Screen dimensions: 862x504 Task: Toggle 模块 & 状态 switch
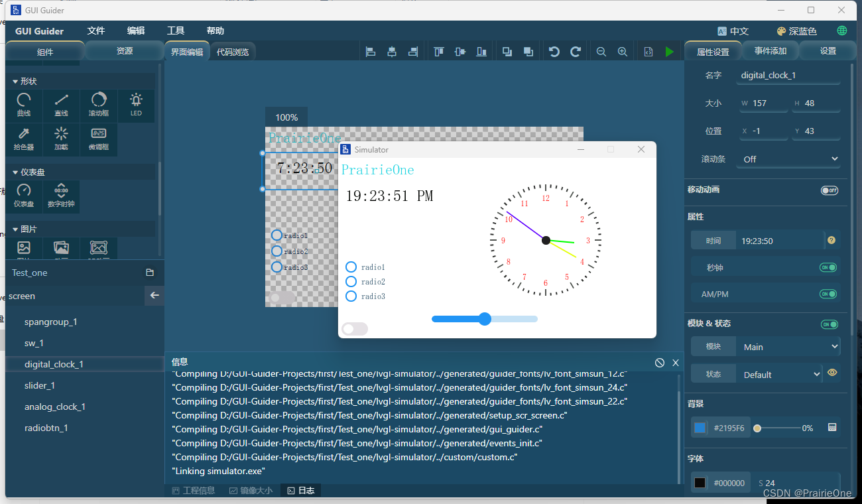tap(830, 324)
